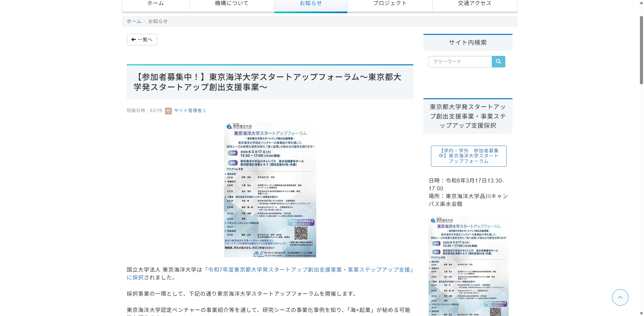Click the 参加者募集中 sidebar banner link
The image size is (644, 316).
(468, 156)
